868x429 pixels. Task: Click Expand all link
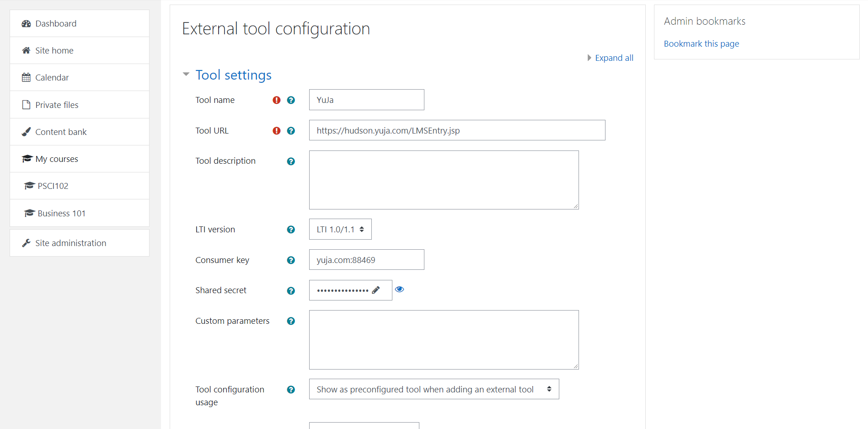[614, 58]
